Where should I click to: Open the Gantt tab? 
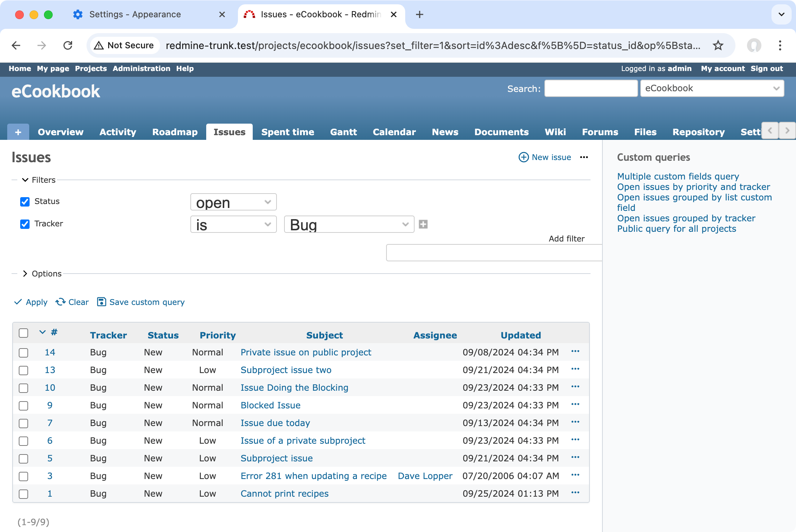(x=343, y=132)
